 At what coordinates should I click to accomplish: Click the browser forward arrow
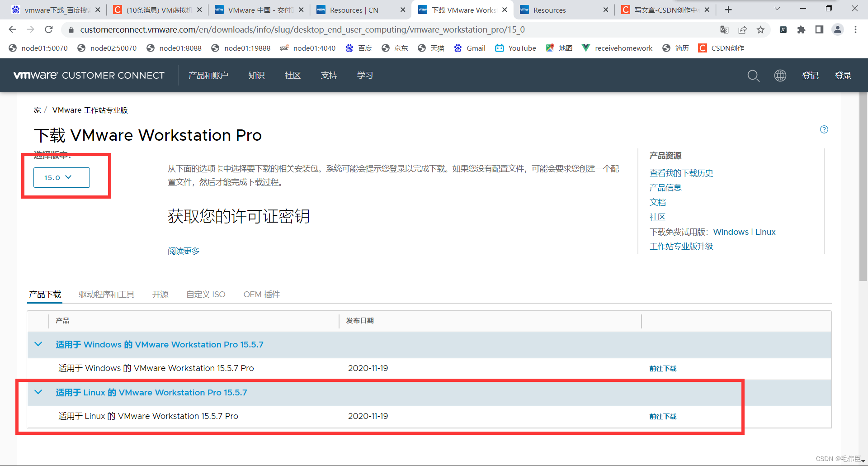coord(30,29)
